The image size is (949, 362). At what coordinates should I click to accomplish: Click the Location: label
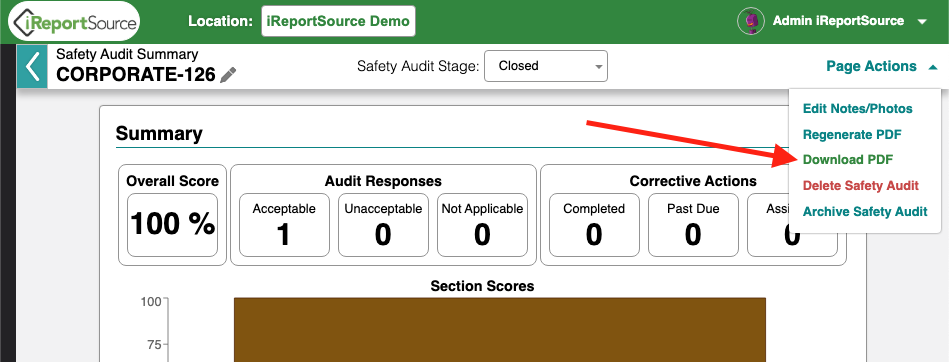[220, 21]
